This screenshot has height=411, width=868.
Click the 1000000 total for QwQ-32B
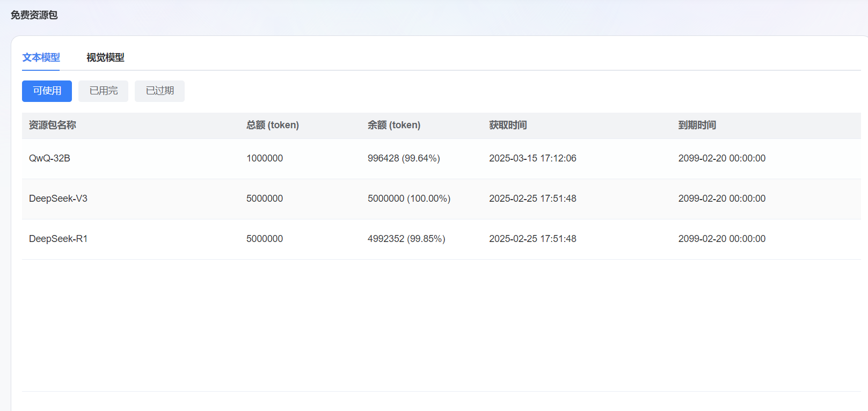pyautogui.click(x=265, y=158)
